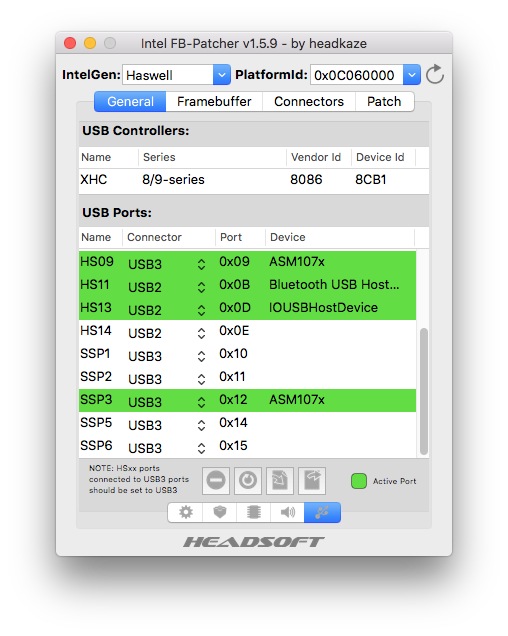Click the green Active Port color swatch
This screenshot has height=636, width=508.
click(359, 481)
